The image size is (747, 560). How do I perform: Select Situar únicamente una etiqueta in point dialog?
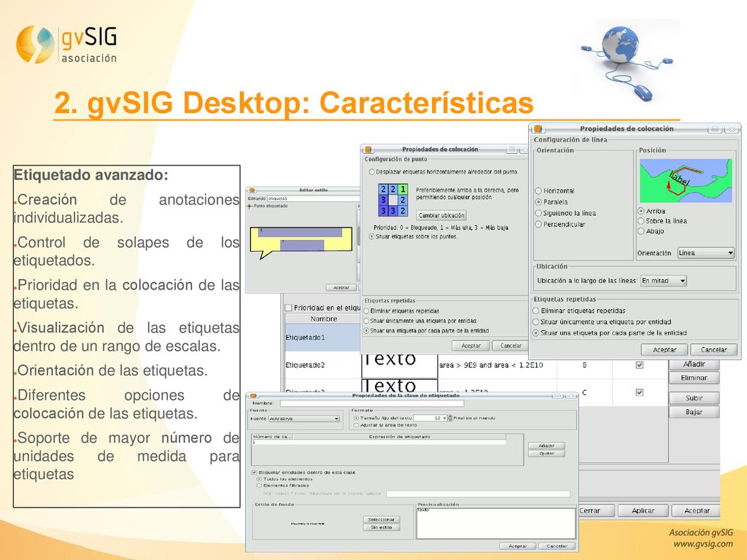coord(366,321)
